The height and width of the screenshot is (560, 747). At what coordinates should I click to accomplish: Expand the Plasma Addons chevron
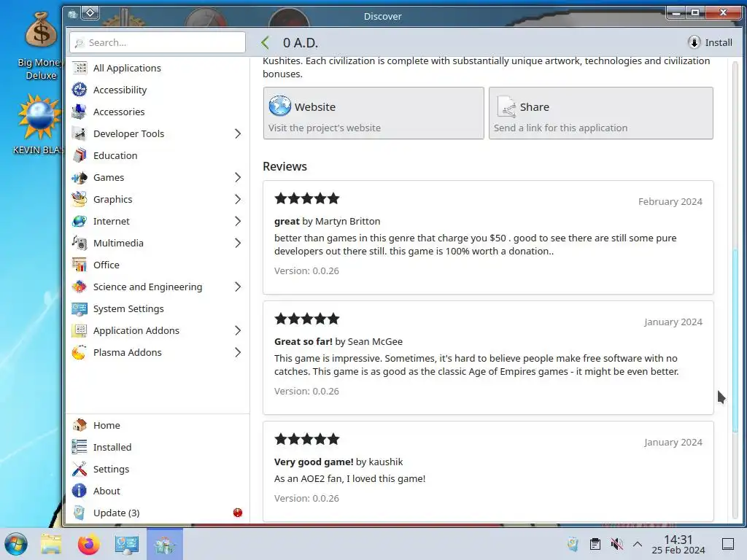pyautogui.click(x=238, y=353)
